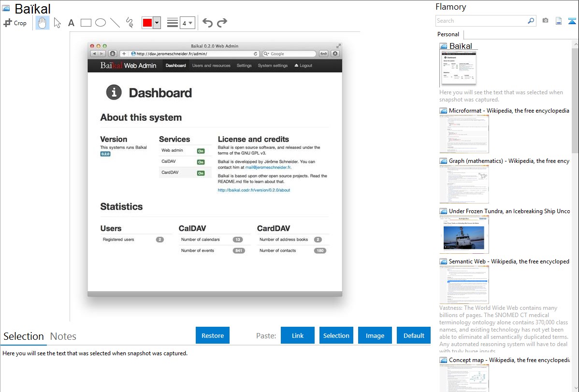
Task: Select the hand pan tool
Action: [42, 23]
